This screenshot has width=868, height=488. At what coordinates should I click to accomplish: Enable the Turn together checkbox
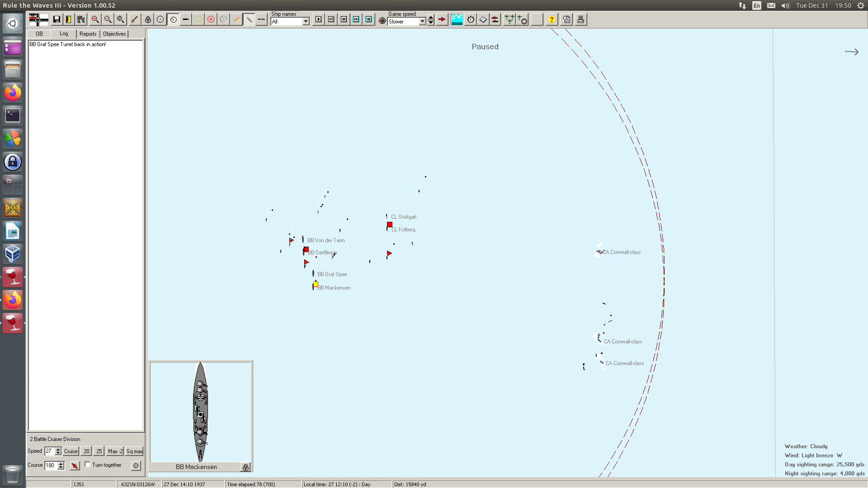tap(88, 465)
